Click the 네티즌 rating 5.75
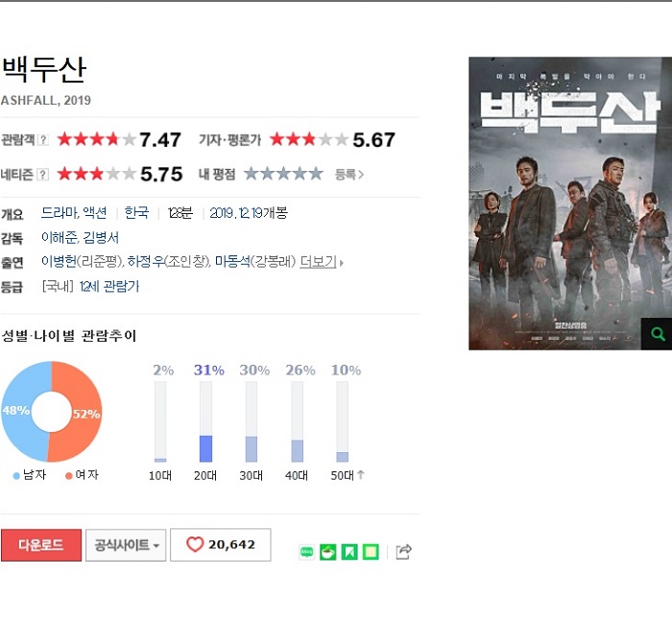The width and height of the screenshot is (672, 623). pyautogui.click(x=120, y=174)
